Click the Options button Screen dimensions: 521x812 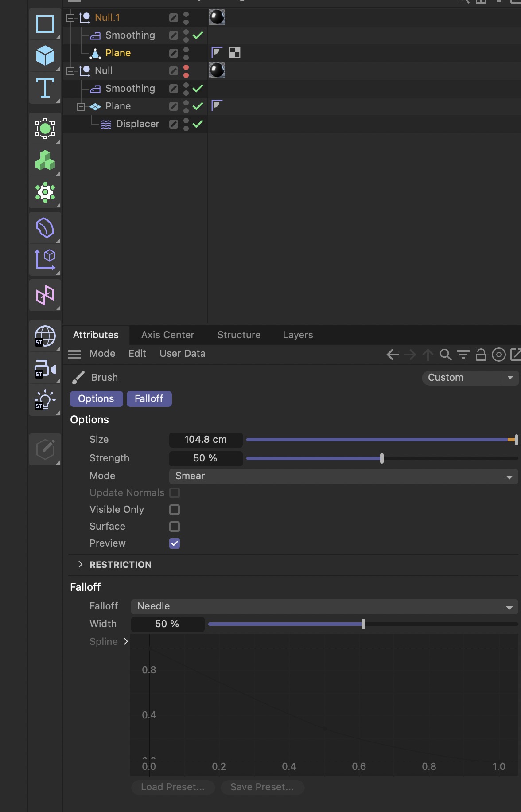(96, 399)
